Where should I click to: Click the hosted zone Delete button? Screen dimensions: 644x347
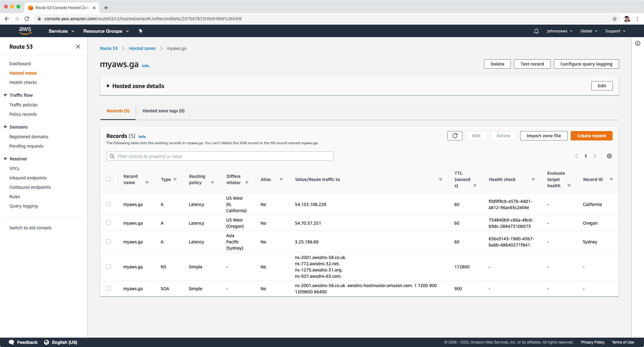click(497, 64)
